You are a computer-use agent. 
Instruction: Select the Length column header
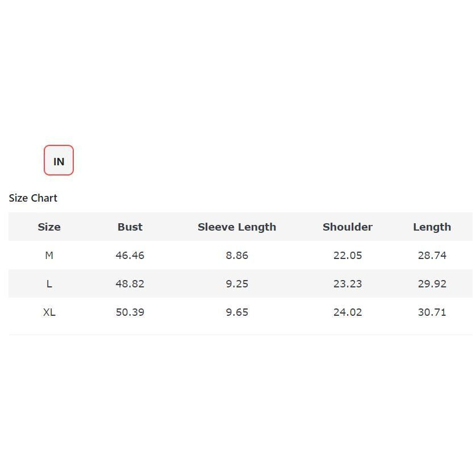[432, 227]
